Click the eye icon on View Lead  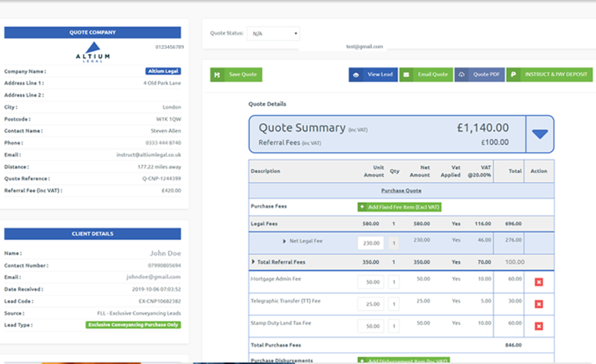[x=356, y=75]
